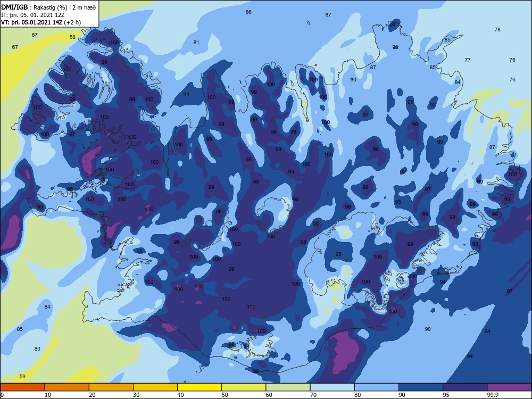
Task: Click the '91' humidity value on the map
Action: (395, 47)
